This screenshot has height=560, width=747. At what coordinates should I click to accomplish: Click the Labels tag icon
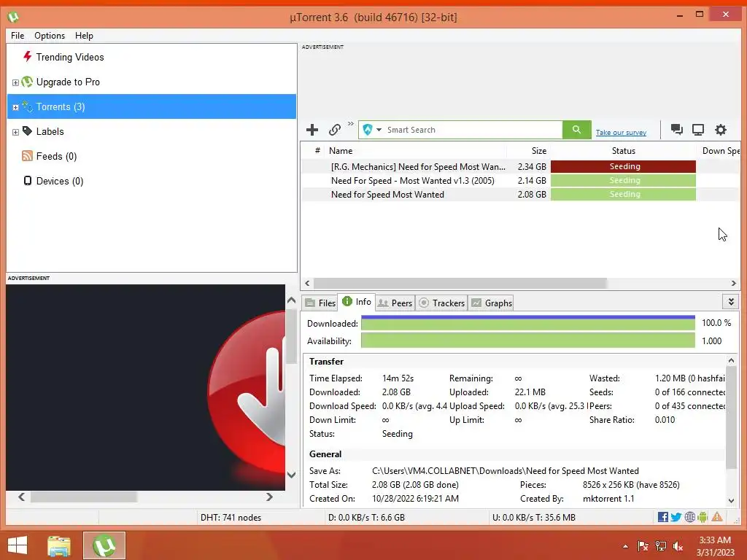(x=28, y=131)
